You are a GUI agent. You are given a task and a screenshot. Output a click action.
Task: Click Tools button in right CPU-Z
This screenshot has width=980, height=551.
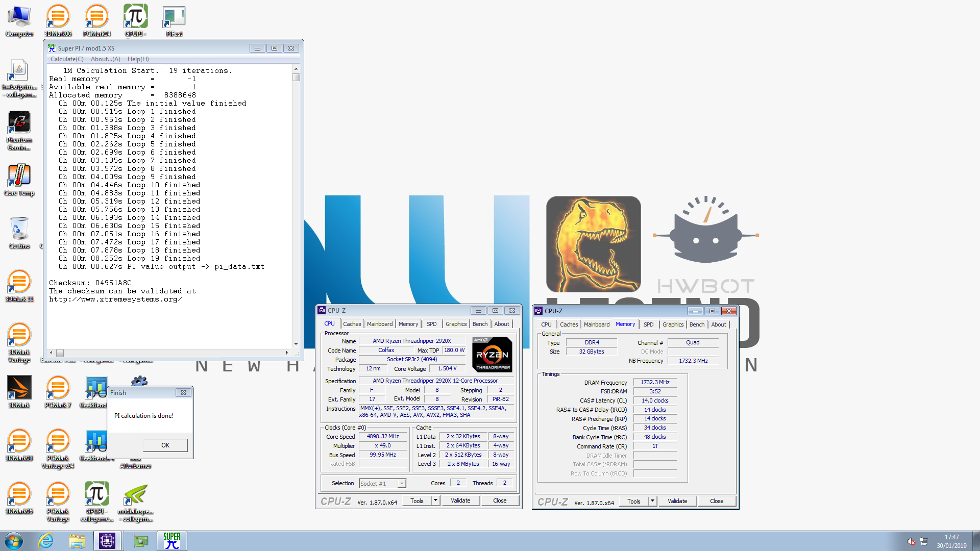coord(634,502)
